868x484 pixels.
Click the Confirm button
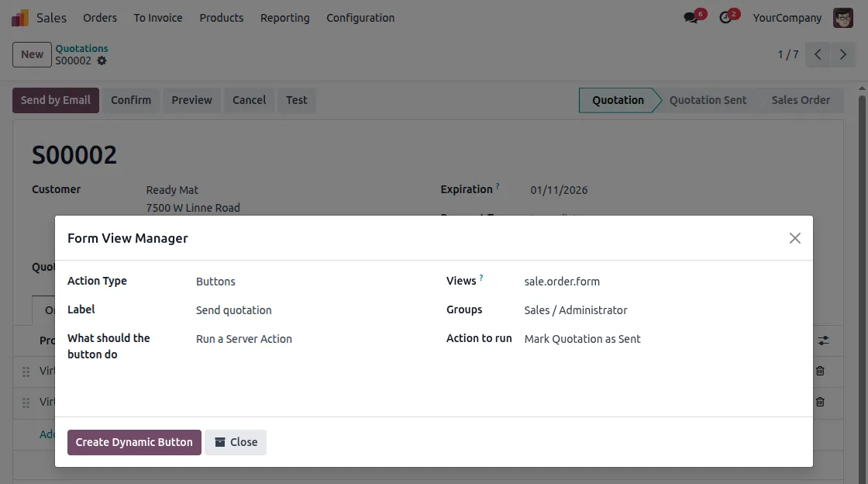[x=131, y=99]
